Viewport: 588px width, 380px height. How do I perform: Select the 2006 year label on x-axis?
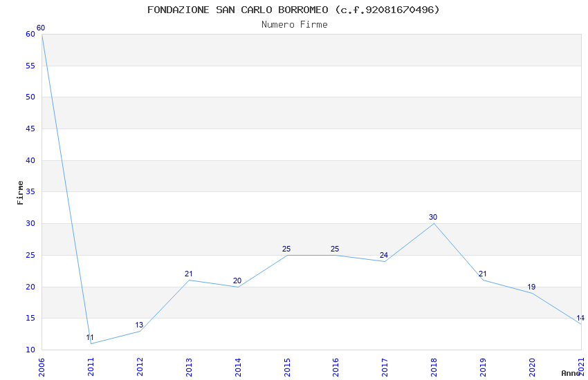click(x=41, y=367)
